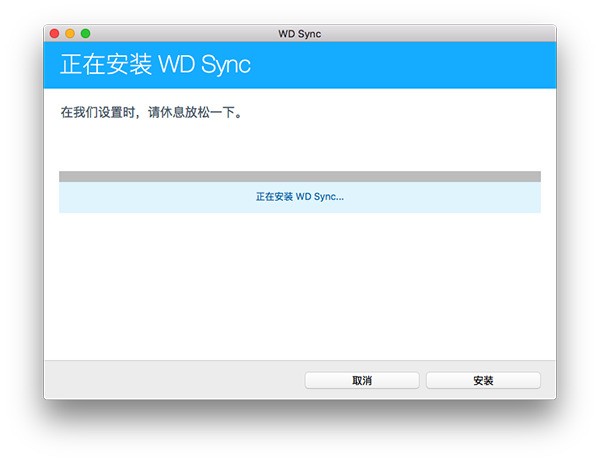Click the white gap between message and progress bar
600x462 pixels.
(300, 145)
